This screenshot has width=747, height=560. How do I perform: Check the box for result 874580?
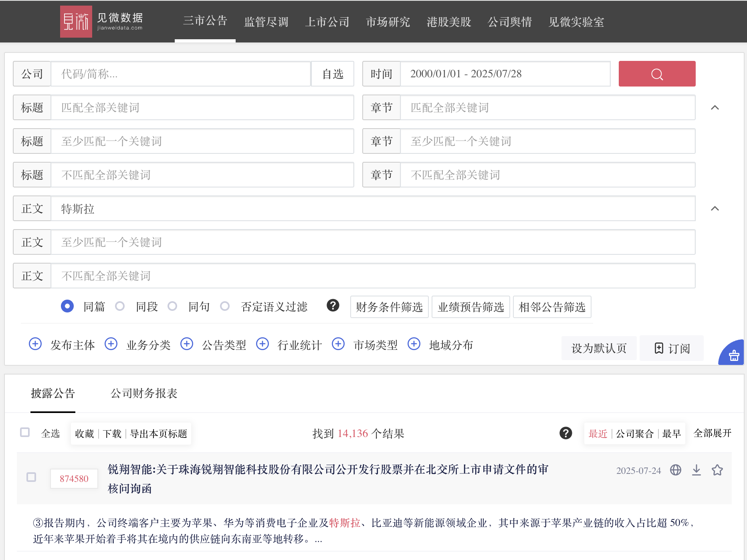point(31,477)
